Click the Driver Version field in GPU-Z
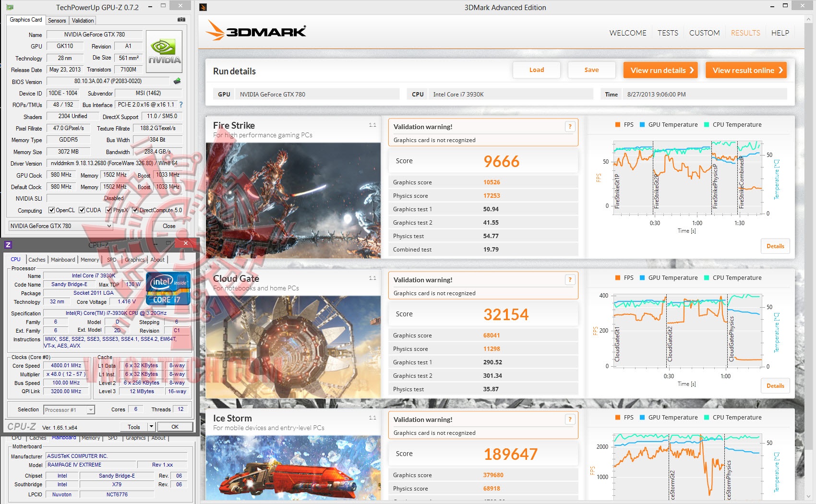The width and height of the screenshot is (816, 504). coord(114,163)
